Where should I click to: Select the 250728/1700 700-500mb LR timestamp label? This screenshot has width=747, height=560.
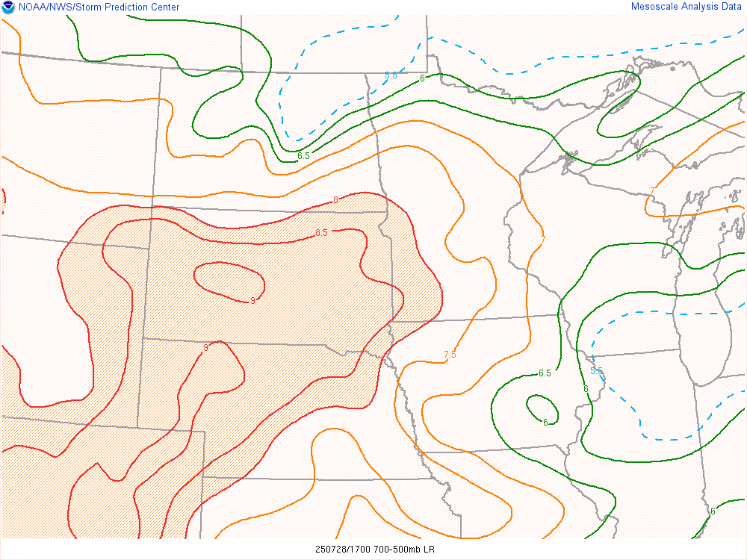(x=375, y=550)
